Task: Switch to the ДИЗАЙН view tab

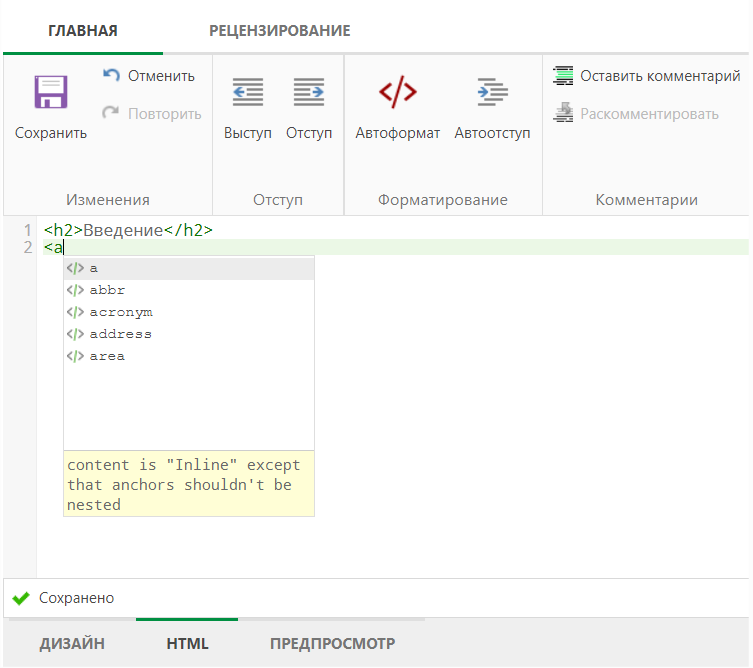Action: coord(72,644)
